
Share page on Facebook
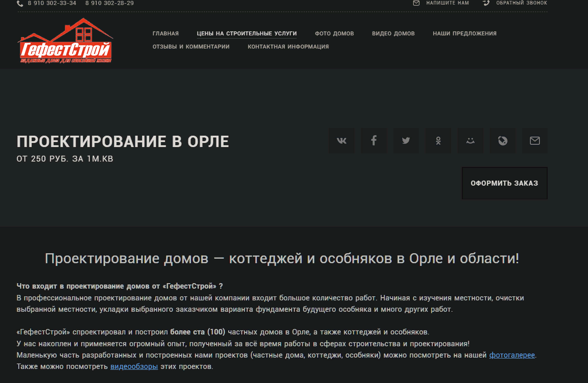[374, 141]
